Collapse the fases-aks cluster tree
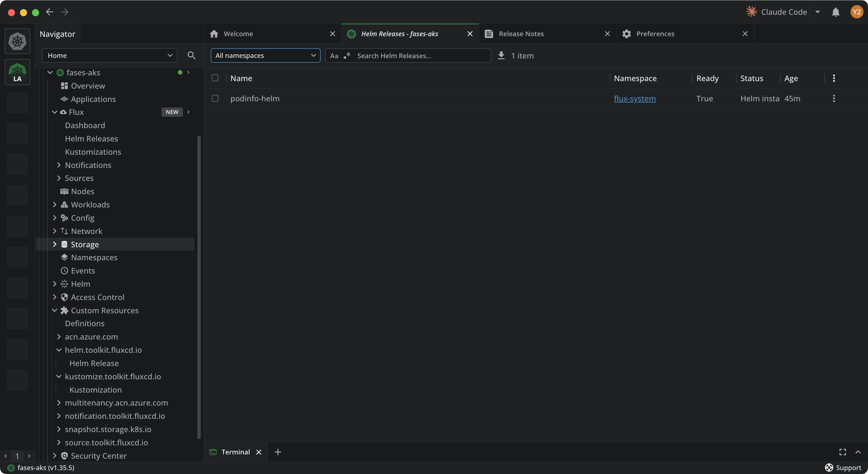868x474 pixels. 50,72
